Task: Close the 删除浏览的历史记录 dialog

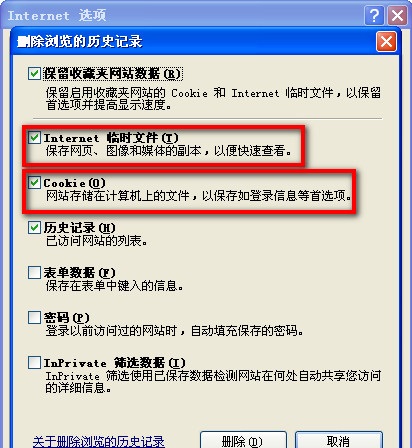Action: coord(386,42)
